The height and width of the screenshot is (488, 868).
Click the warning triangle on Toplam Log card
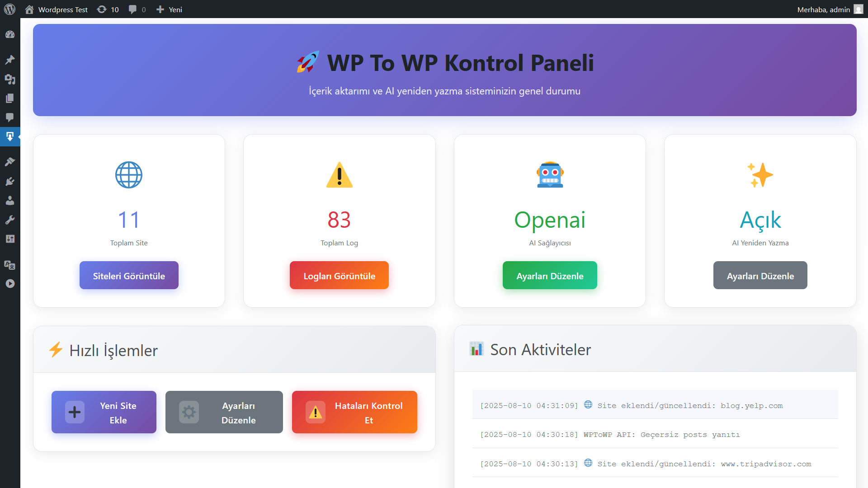pos(340,175)
